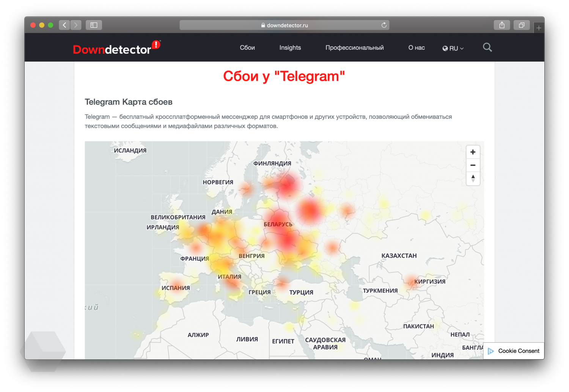Image resolution: width=569 pixels, height=392 pixels.
Task: Open the RU language dropdown
Action: click(x=453, y=48)
